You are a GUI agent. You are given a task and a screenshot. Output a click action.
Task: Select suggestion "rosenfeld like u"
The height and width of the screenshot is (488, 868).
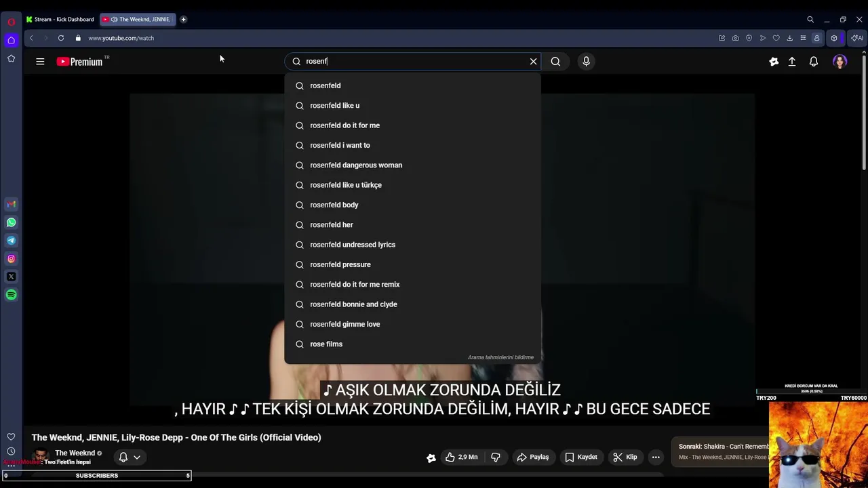coord(412,106)
